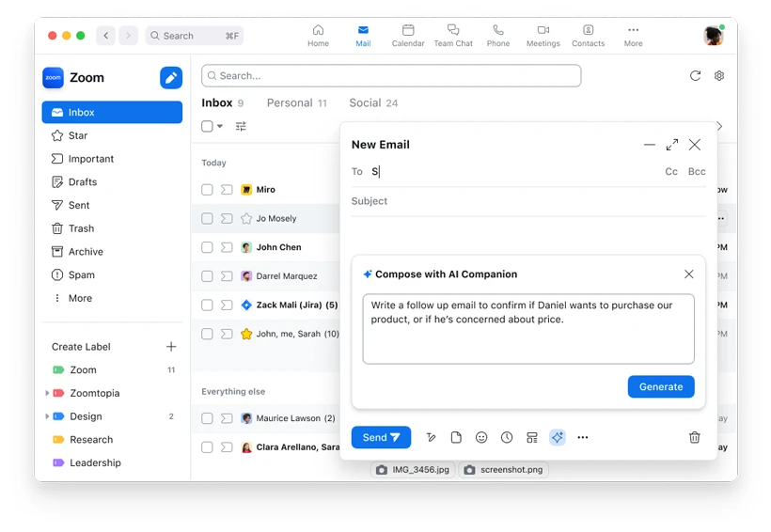Select the Maurice Lawson email checkbox
Viewport: 771px width, 532px height.
(x=207, y=418)
